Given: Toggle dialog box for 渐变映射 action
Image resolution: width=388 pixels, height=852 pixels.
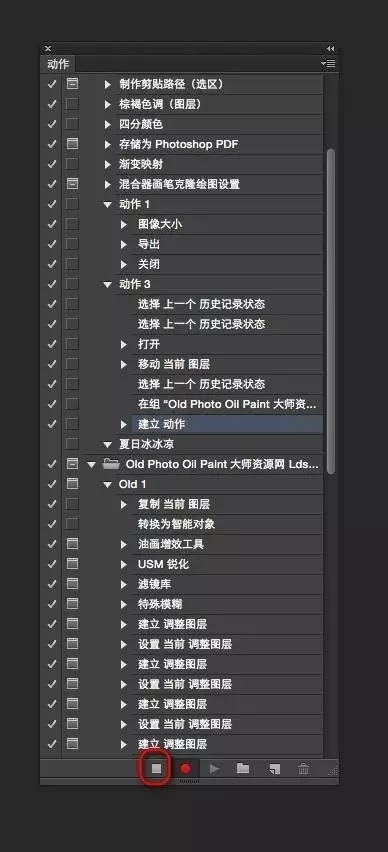Looking at the screenshot, I should coord(72,164).
